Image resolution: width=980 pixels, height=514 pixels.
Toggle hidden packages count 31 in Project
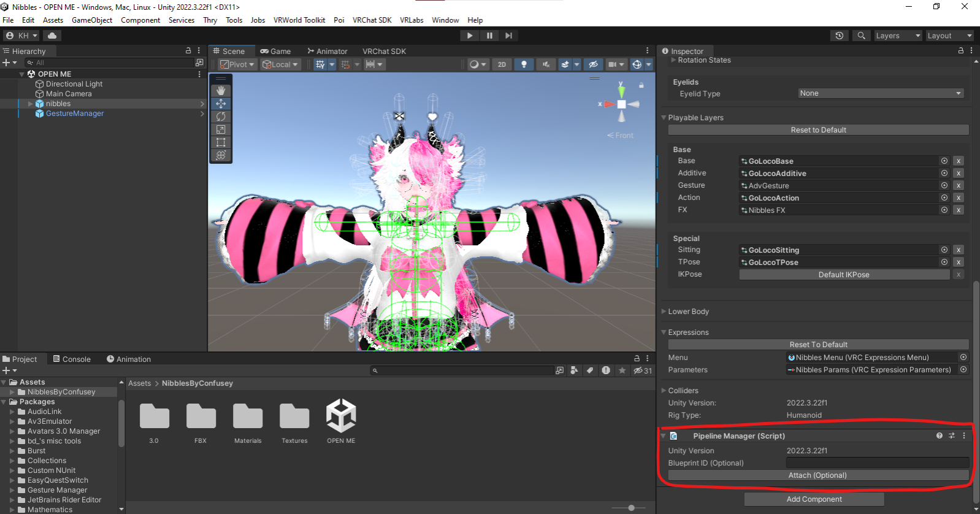coord(643,370)
